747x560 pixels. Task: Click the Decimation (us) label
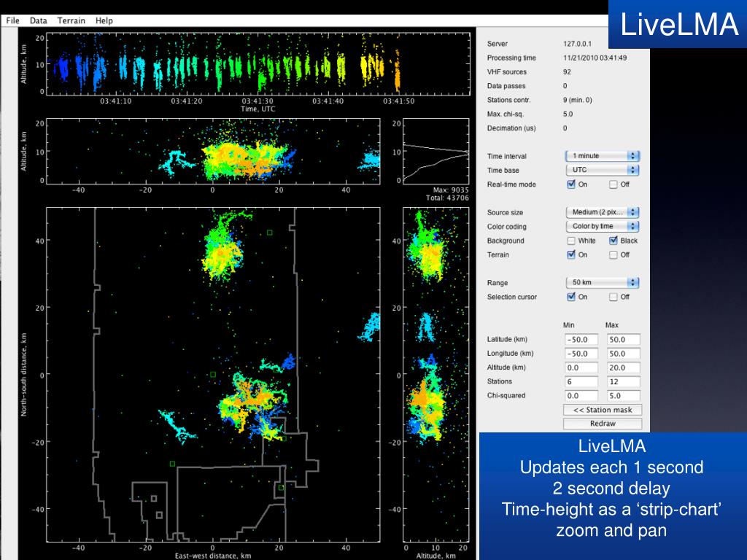511,128
